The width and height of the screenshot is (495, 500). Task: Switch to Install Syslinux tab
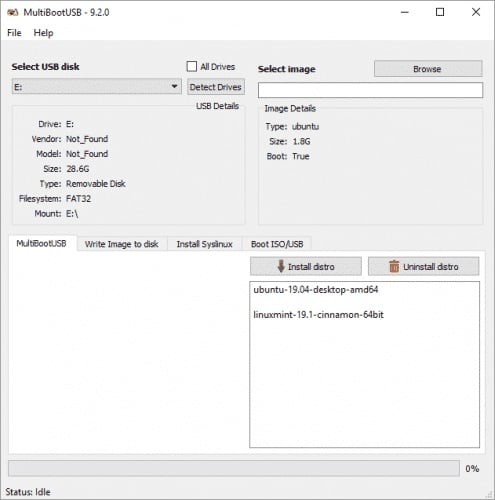[x=204, y=244]
